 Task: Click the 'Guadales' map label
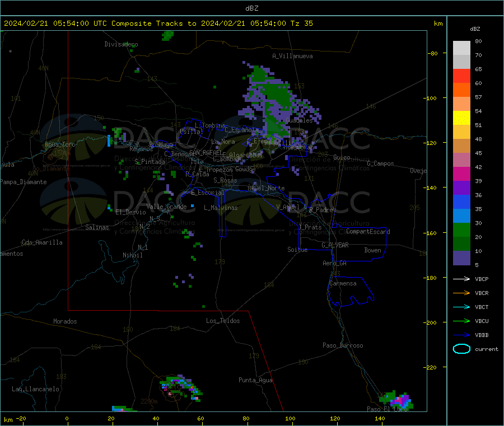(x=299, y=120)
